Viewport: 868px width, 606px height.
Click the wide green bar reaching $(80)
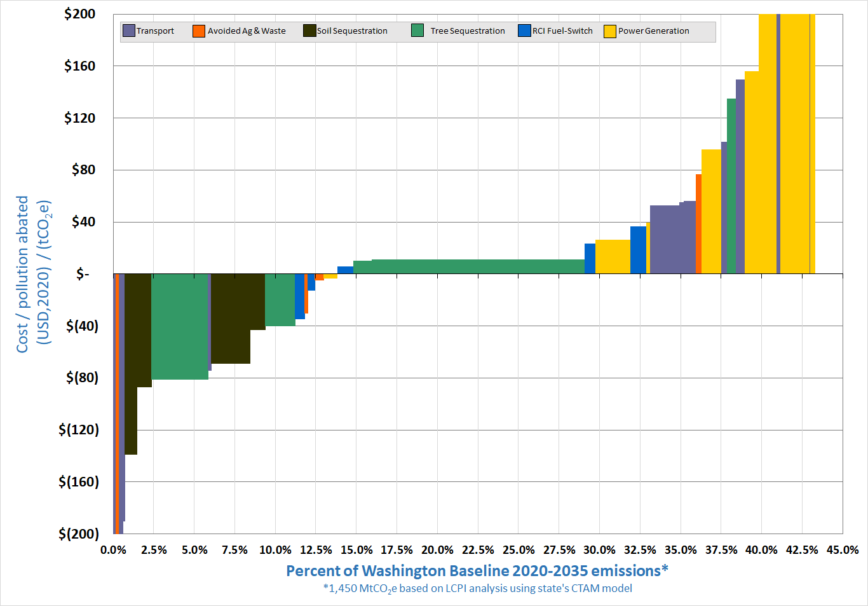coord(180,326)
